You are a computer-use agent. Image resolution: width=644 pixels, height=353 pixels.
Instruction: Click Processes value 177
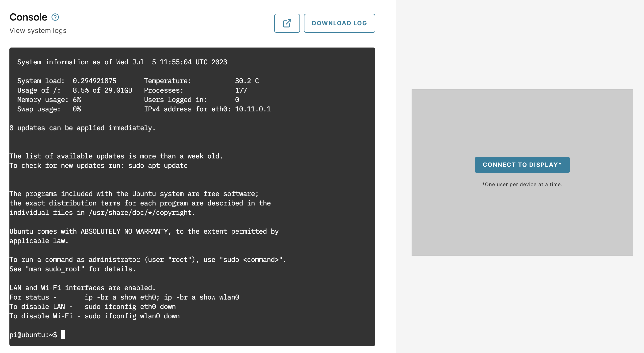(241, 90)
